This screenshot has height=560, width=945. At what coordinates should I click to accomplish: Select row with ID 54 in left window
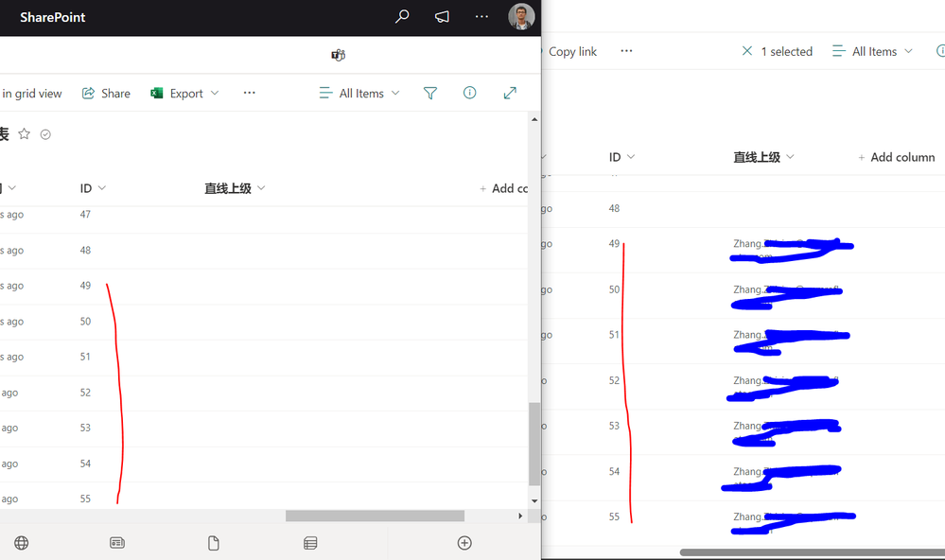[x=264, y=464]
